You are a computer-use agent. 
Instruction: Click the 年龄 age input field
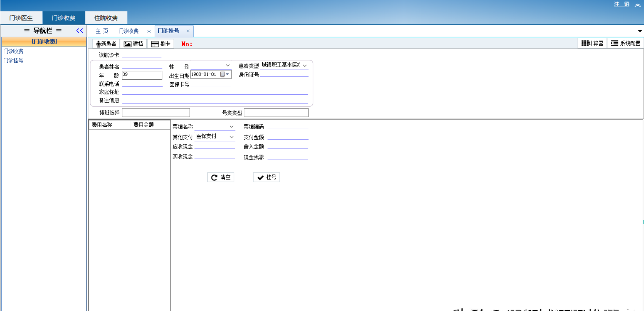click(142, 75)
